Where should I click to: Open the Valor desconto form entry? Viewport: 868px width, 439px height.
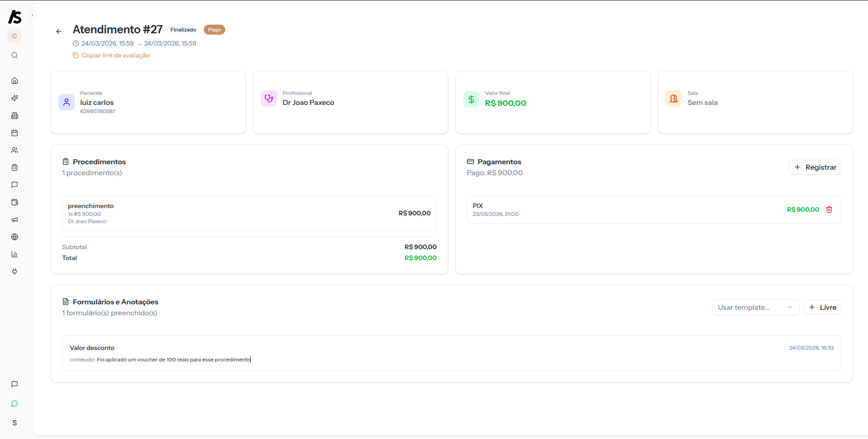tap(452, 353)
